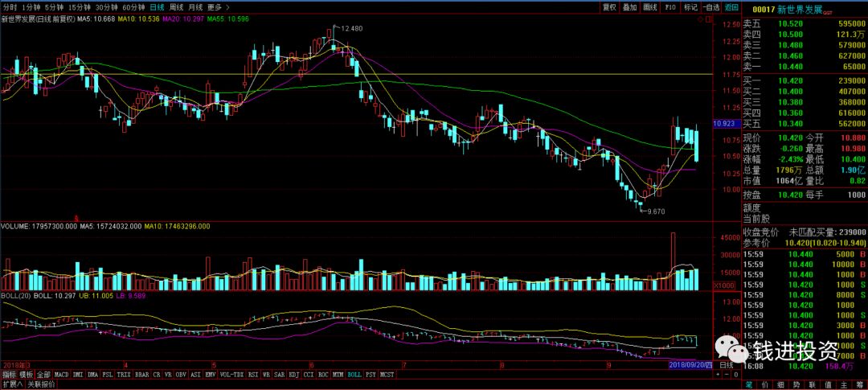Select the active BOLL indicator

[x=354, y=375]
